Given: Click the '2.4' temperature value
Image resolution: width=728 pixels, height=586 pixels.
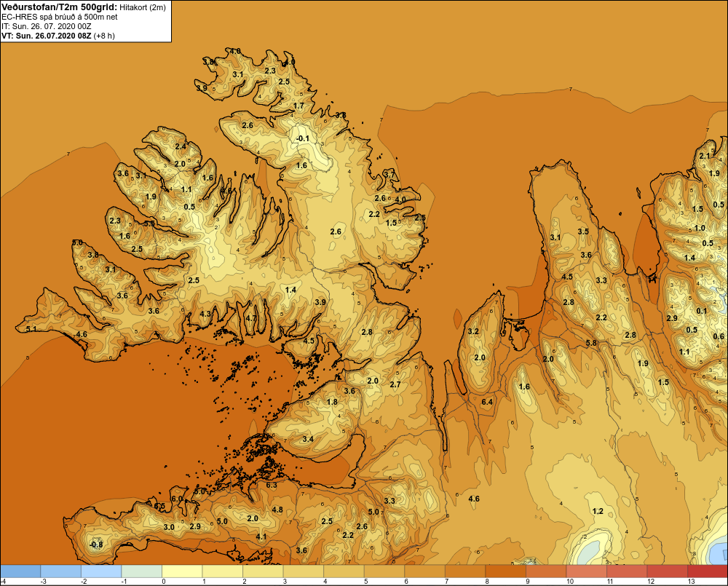Looking at the screenshot, I should tap(181, 147).
